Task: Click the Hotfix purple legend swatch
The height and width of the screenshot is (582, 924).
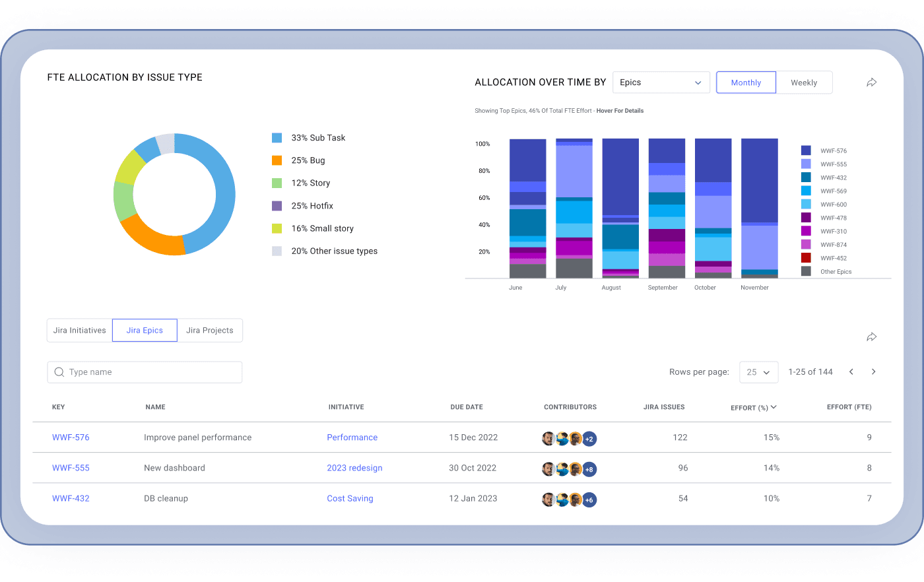Action: click(277, 206)
